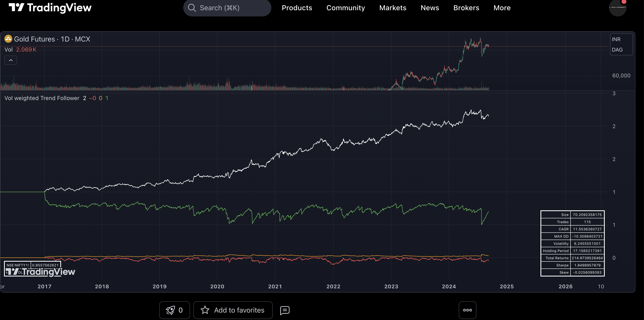Open the Markets dropdown menu
644x320 pixels.
392,8
